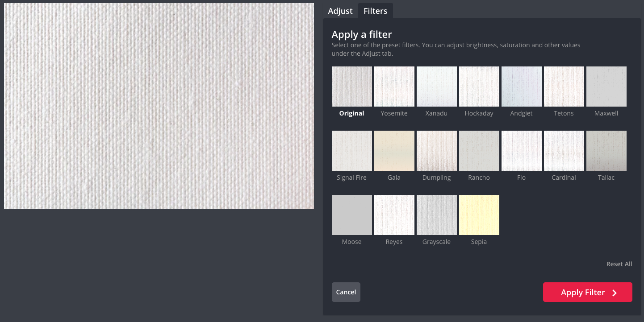Apply the Yosemite filter preset

coord(394,87)
